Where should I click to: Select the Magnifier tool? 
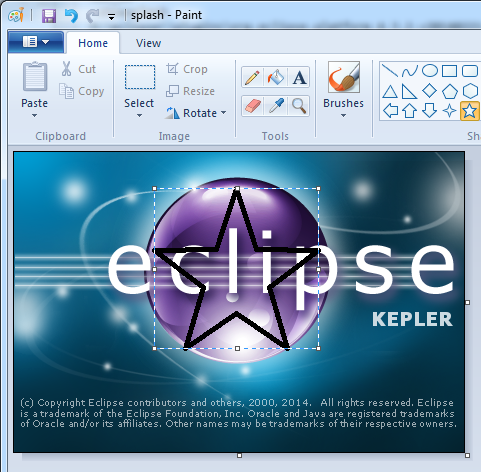pyautogui.click(x=299, y=106)
